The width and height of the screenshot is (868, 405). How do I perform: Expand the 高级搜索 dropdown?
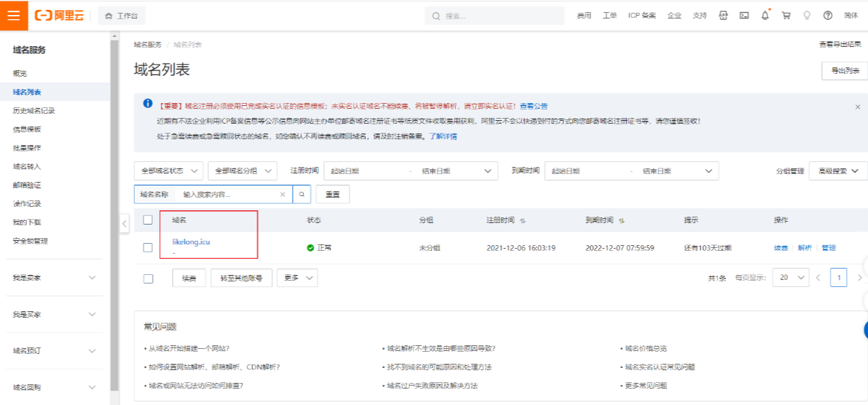pyautogui.click(x=838, y=171)
